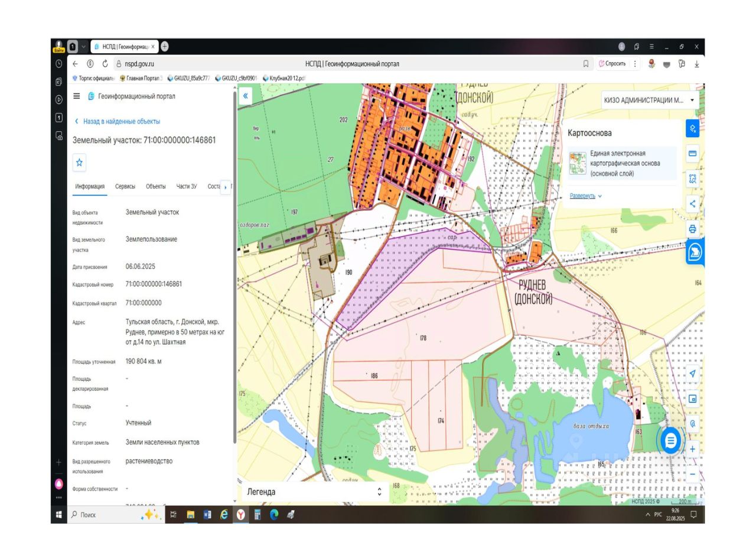Close the НСПД browser tab

(x=154, y=46)
